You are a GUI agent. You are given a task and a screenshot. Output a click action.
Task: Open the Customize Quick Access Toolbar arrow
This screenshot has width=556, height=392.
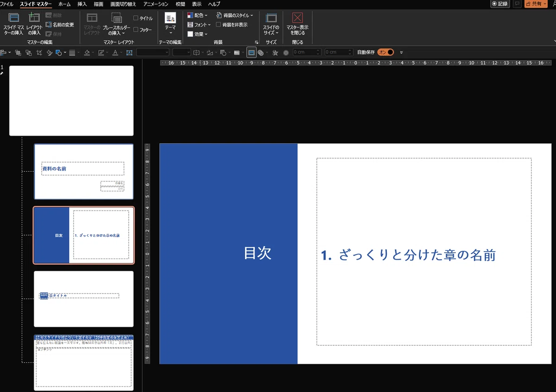401,52
